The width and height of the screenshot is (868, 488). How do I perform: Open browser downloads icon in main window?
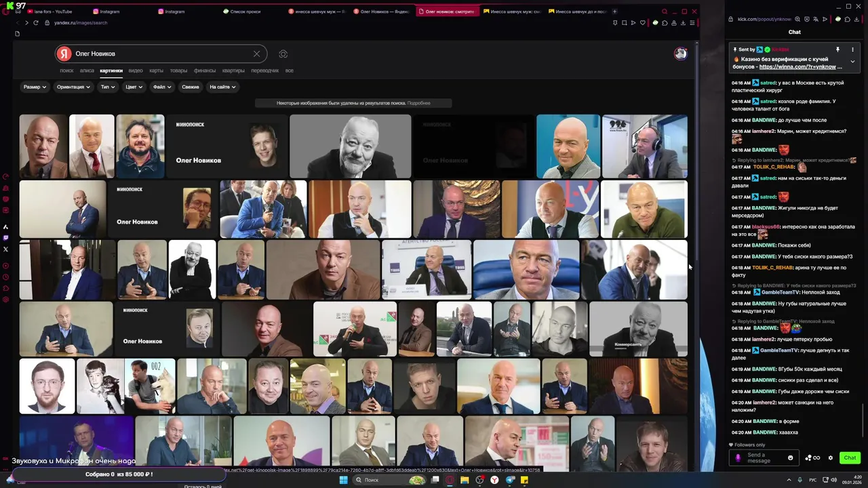coord(683,22)
